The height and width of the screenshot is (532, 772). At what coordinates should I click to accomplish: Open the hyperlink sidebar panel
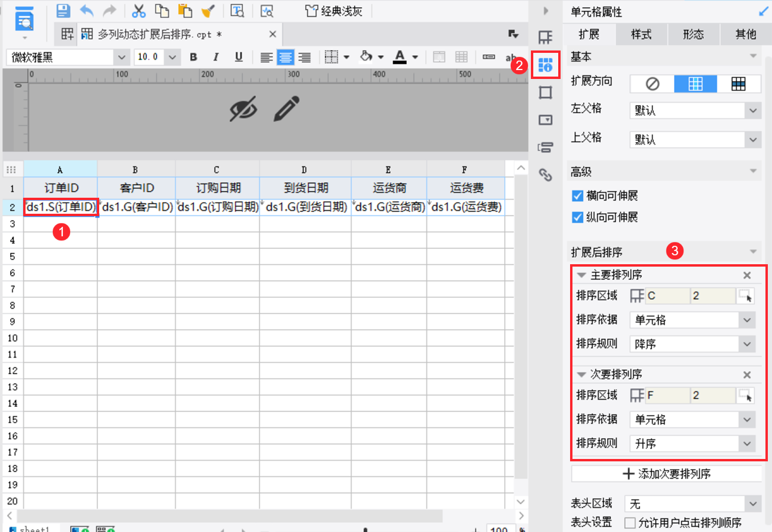[x=546, y=175]
